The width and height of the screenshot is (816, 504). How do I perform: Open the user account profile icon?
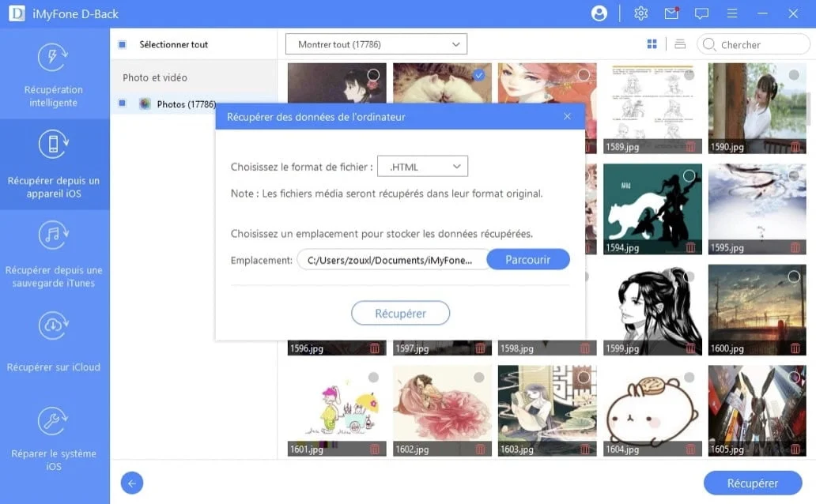point(599,13)
